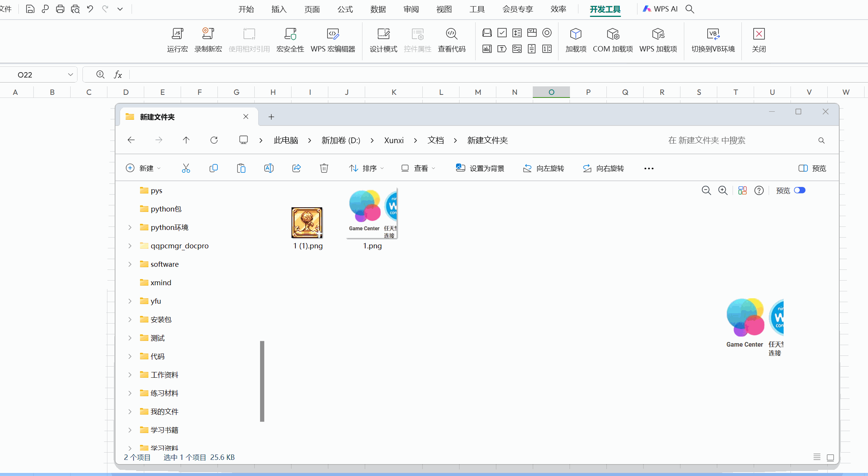The image size is (868, 476).
Task: Open COM 加载项 manager
Action: pos(612,40)
